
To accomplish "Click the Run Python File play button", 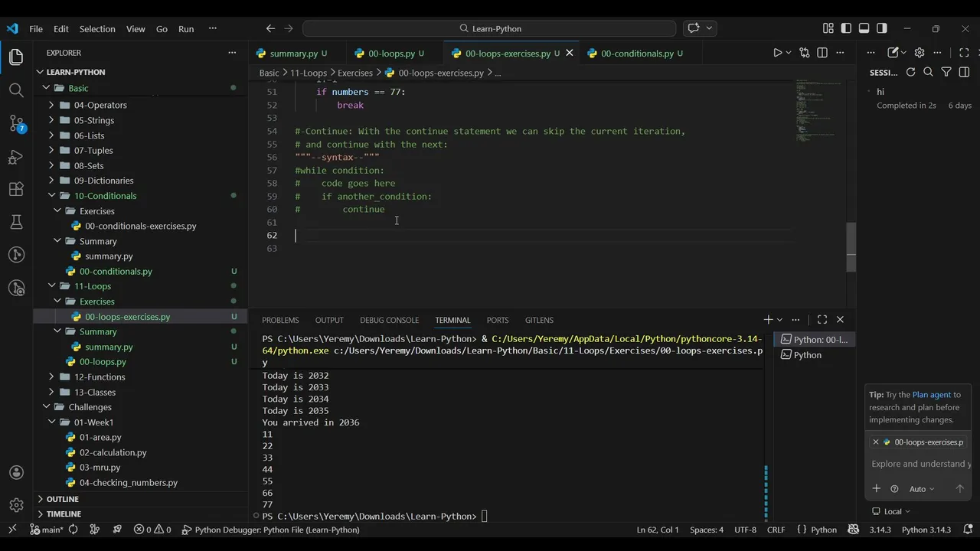I will 777,53.
